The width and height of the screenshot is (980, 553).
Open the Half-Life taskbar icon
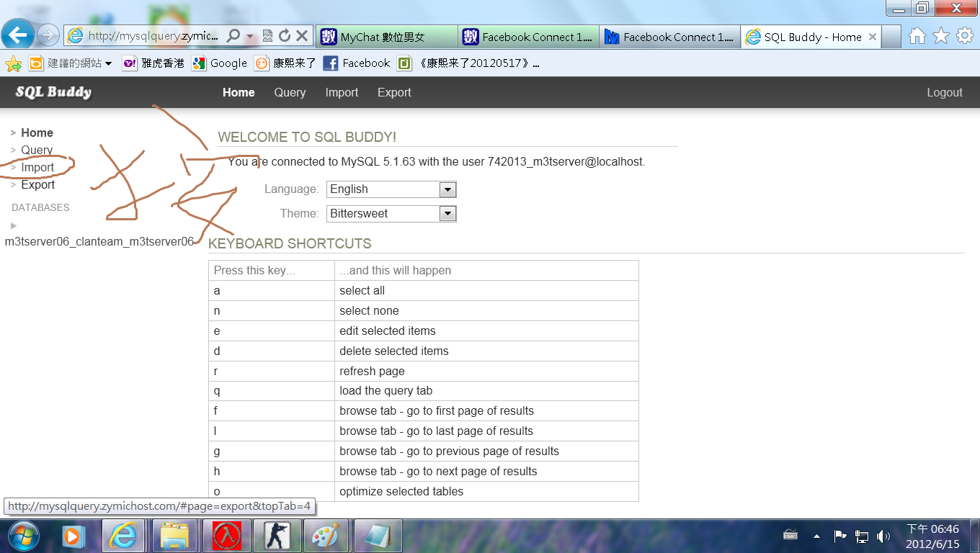(227, 536)
